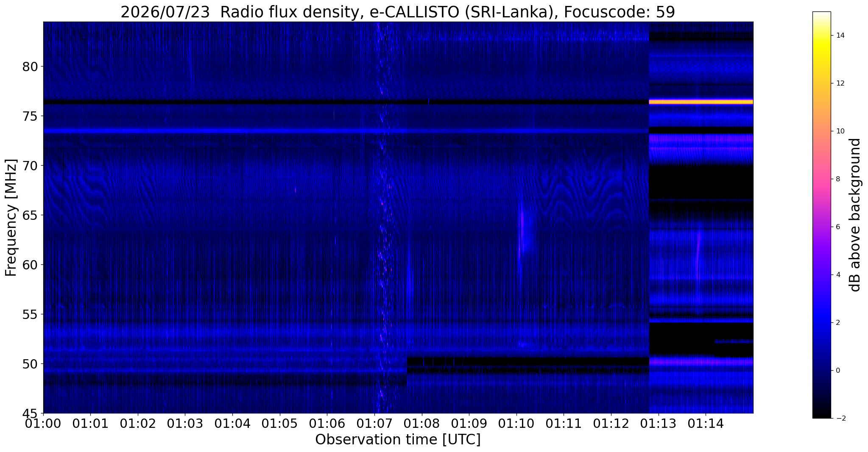
Task: Click the 01:03 time tick label
Action: coord(185,423)
